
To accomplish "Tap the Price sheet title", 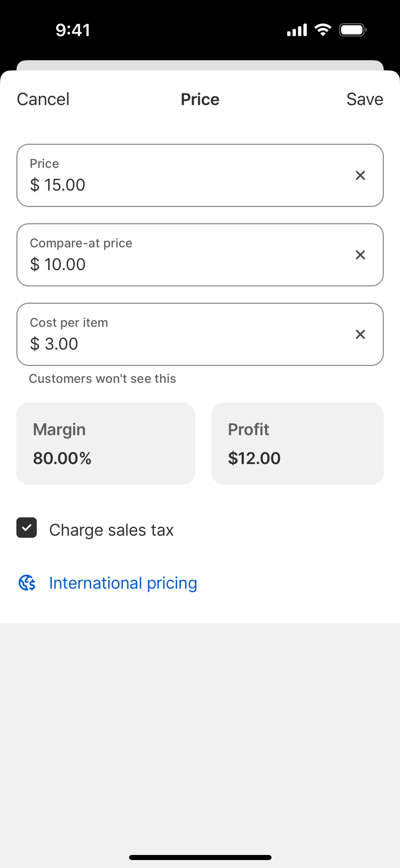I will pos(200,99).
